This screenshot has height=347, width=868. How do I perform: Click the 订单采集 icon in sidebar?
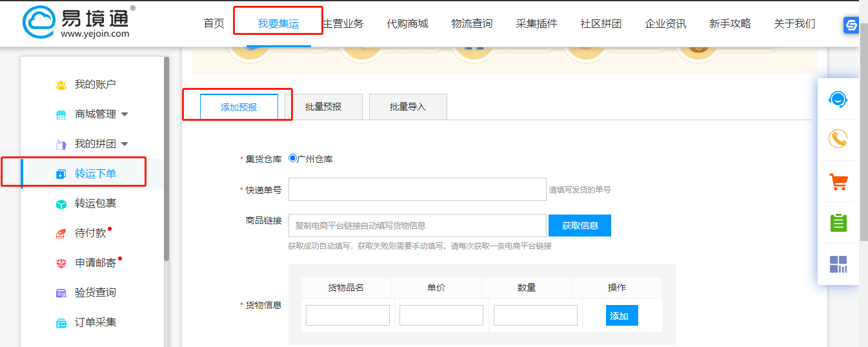click(61, 322)
